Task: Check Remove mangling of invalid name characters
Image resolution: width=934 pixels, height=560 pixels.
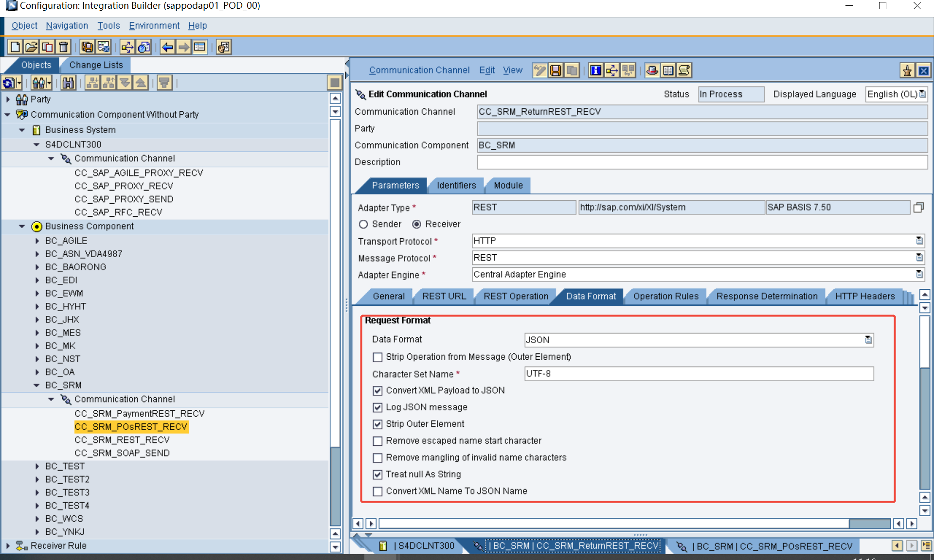Action: (377, 458)
